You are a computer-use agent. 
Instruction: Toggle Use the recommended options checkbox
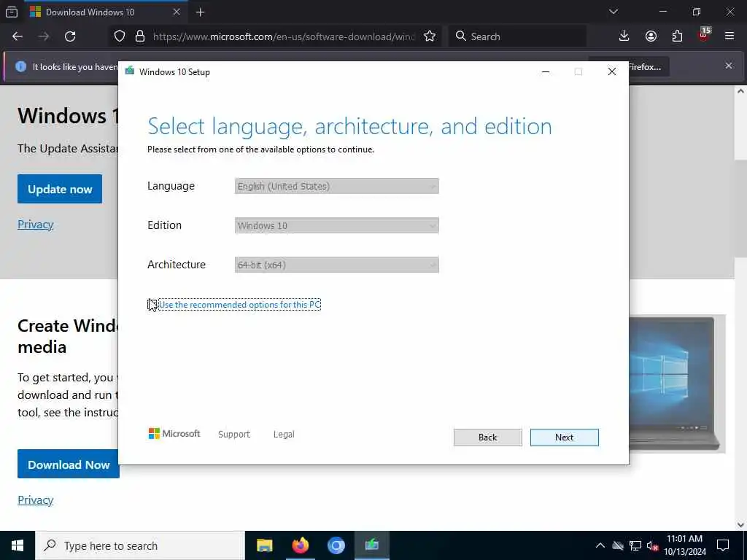(152, 305)
